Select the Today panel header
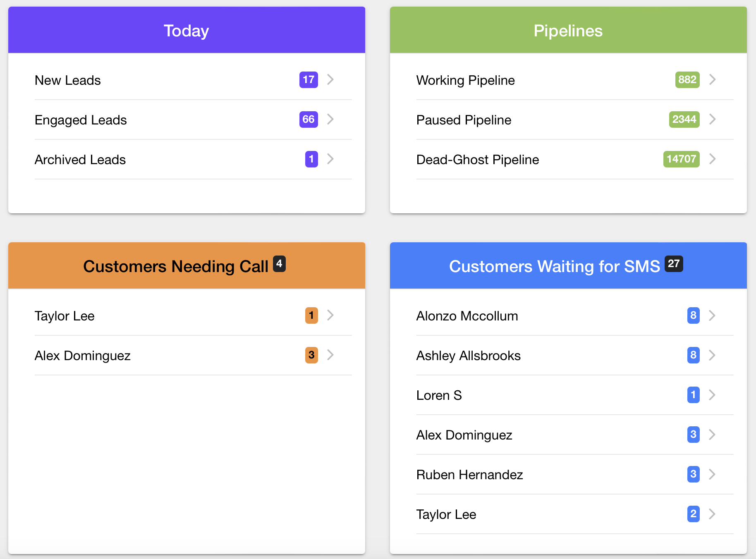This screenshot has width=756, height=559. (187, 31)
